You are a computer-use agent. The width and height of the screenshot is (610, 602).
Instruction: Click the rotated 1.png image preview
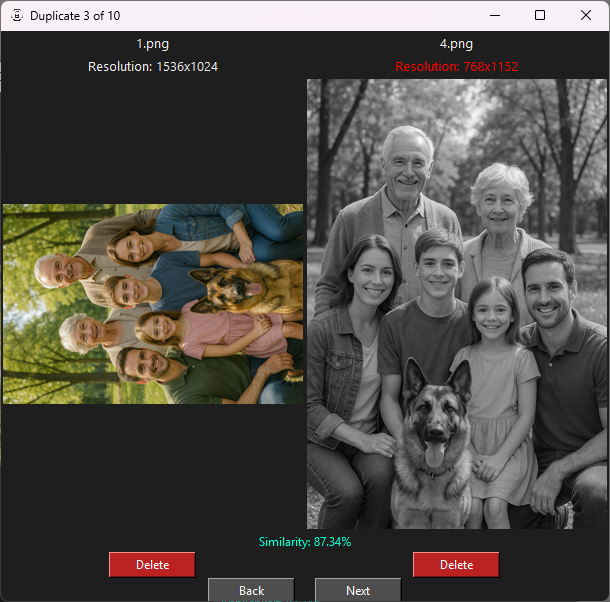pyautogui.click(x=153, y=304)
